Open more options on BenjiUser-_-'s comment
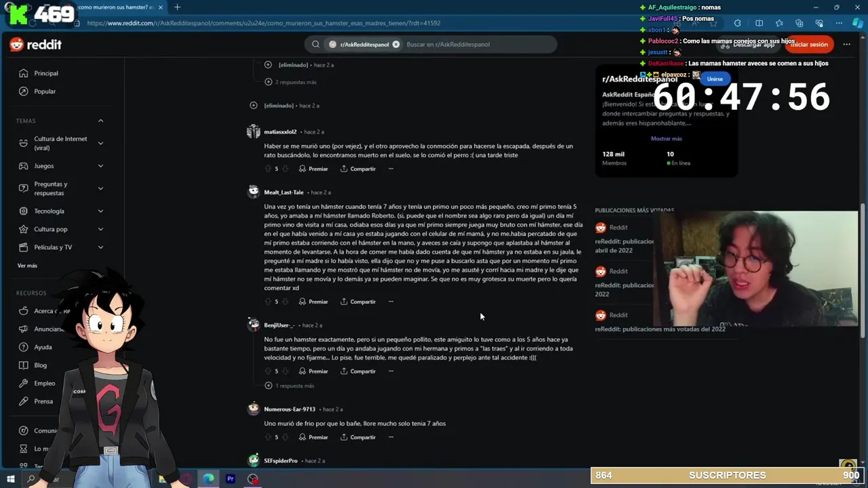Image resolution: width=868 pixels, height=488 pixels. click(x=391, y=371)
